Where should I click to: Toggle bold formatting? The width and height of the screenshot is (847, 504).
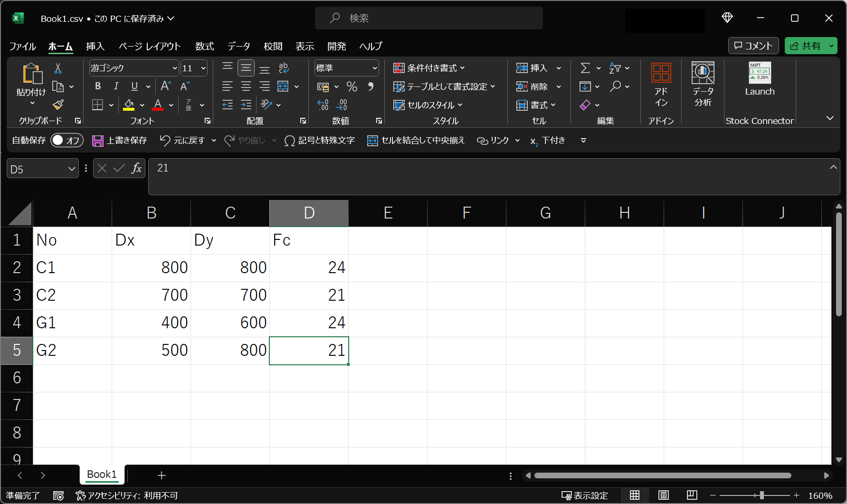pyautogui.click(x=97, y=86)
